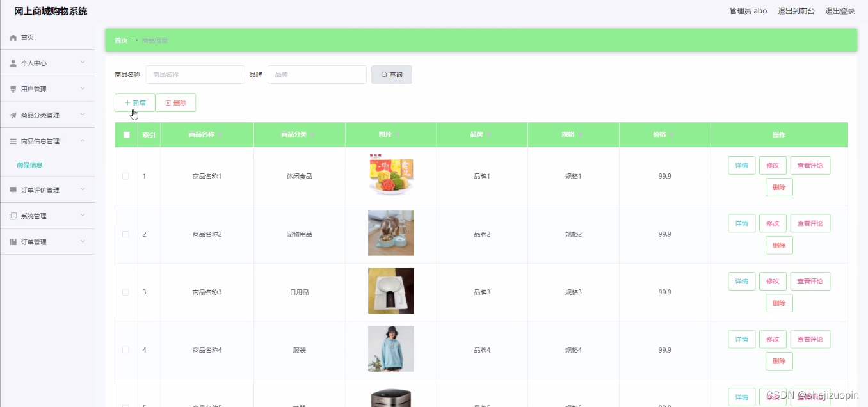Expand the 订单管理 chevron arrow
Viewport: 868px width, 407px height.
[83, 241]
